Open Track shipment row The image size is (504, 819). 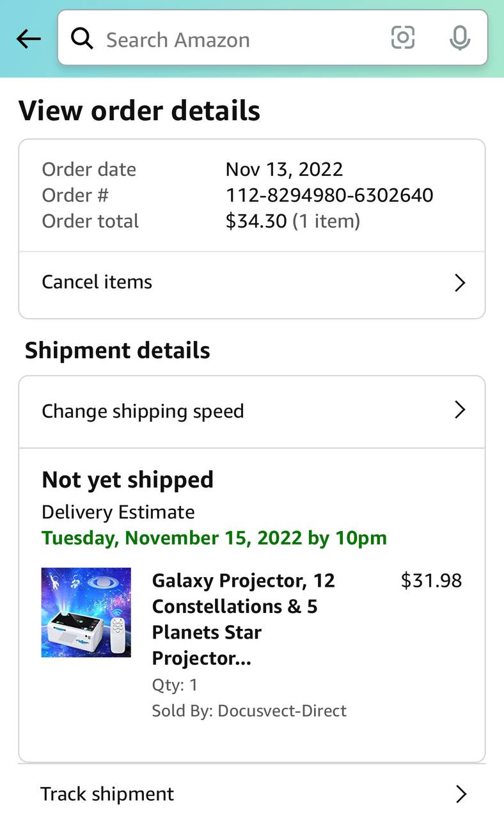click(x=107, y=794)
